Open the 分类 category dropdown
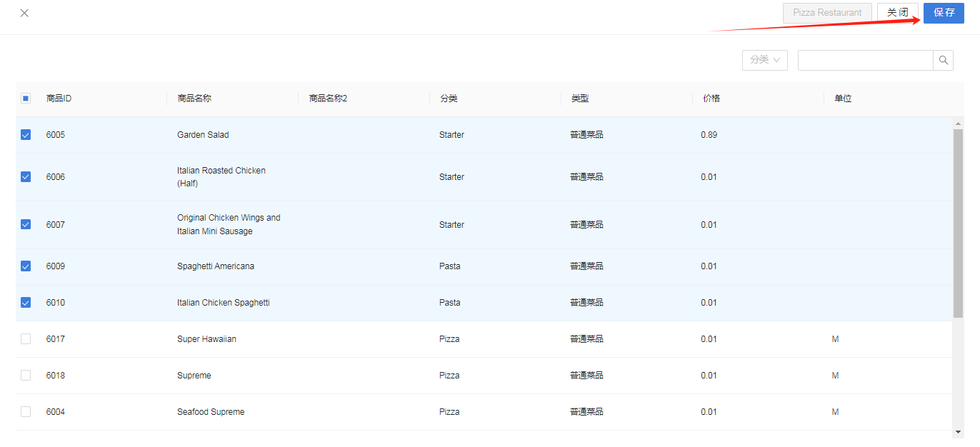980x447 pixels. (x=765, y=60)
